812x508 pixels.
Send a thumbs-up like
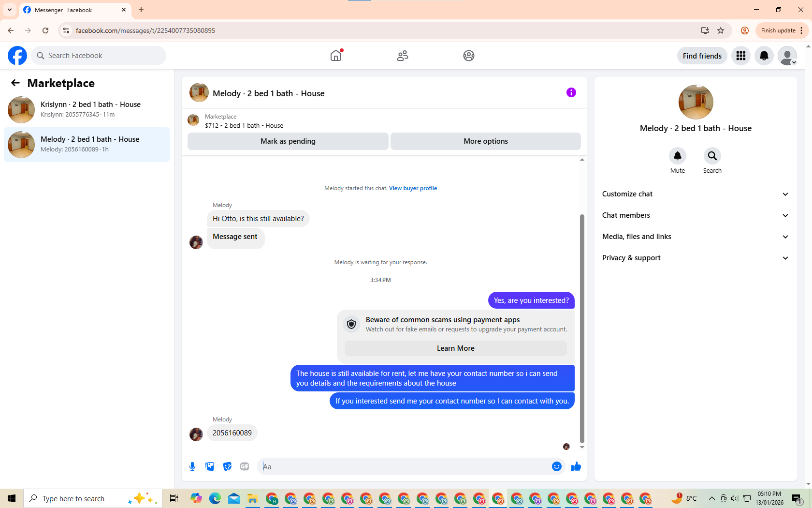click(576, 466)
